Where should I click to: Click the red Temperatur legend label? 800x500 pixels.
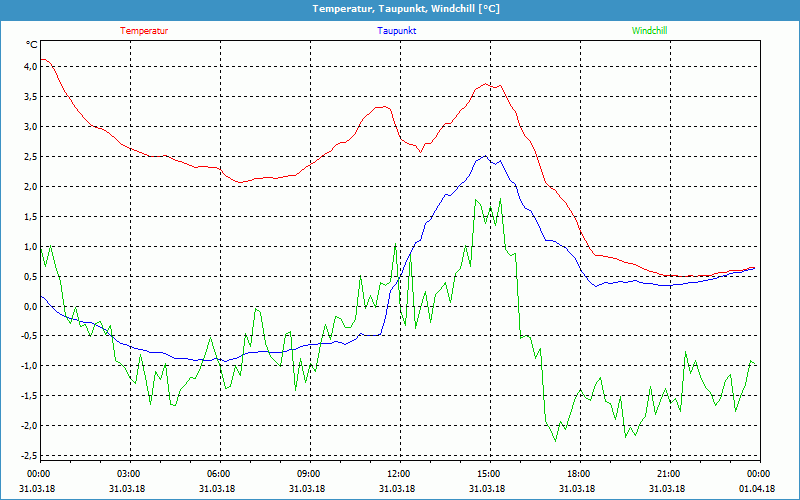pyautogui.click(x=144, y=31)
